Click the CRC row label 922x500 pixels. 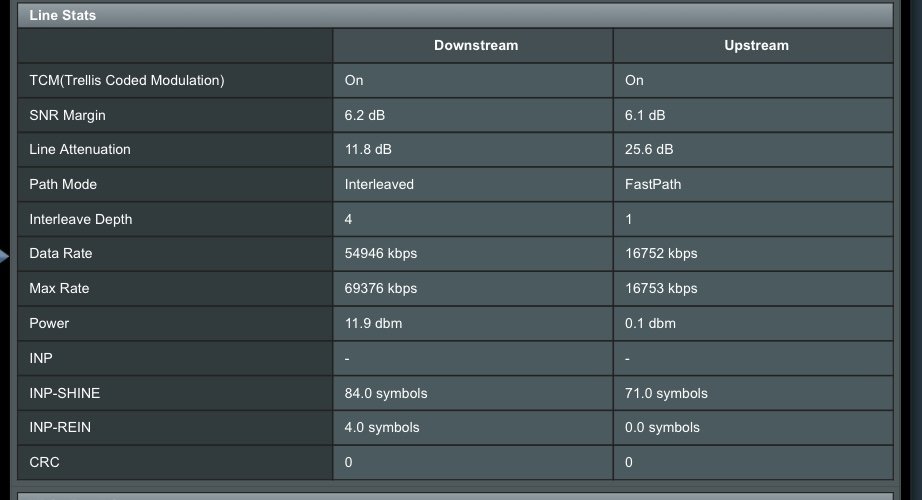(45, 463)
